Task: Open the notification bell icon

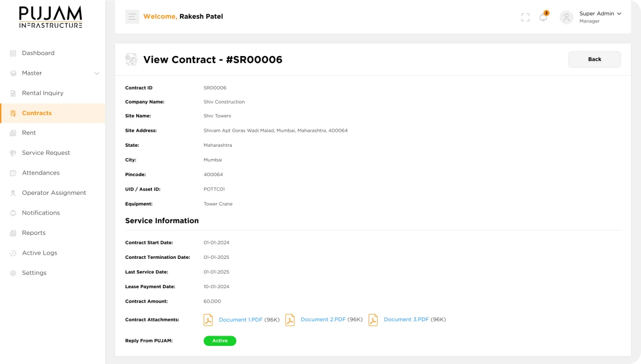Action: (543, 17)
